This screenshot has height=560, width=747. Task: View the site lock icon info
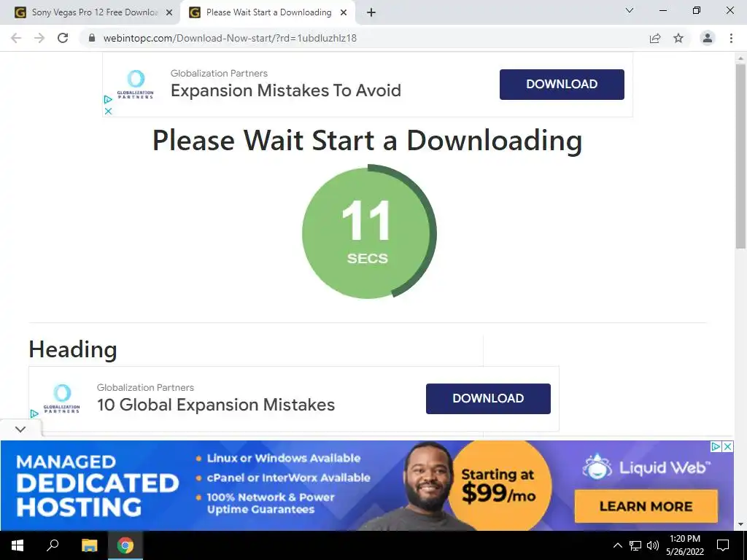[x=92, y=38]
